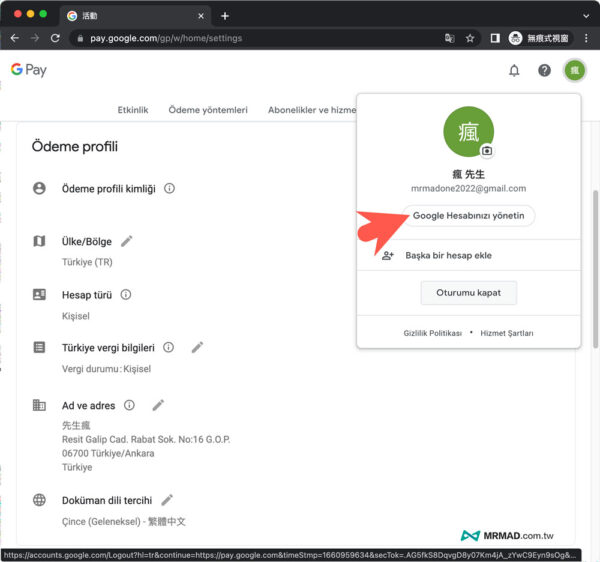Click info icon next to Hesap türü
The image size is (600, 562).
click(126, 295)
